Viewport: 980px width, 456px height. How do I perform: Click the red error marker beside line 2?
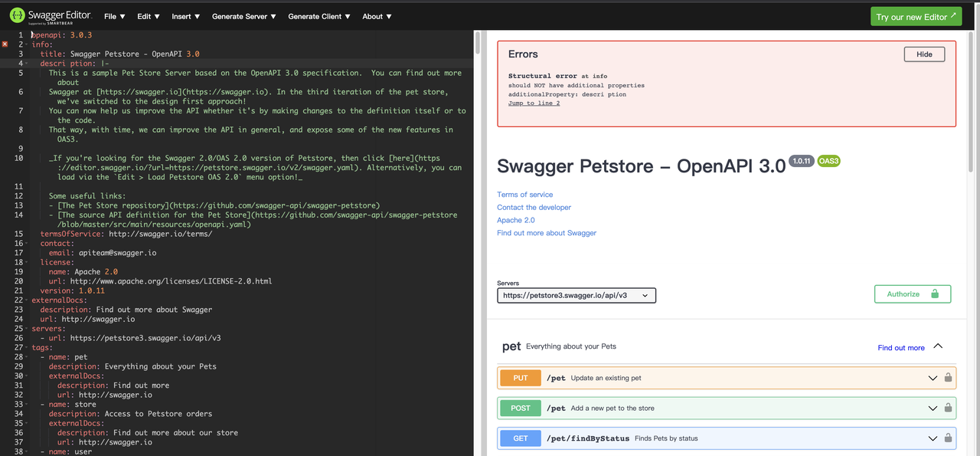pos(4,44)
